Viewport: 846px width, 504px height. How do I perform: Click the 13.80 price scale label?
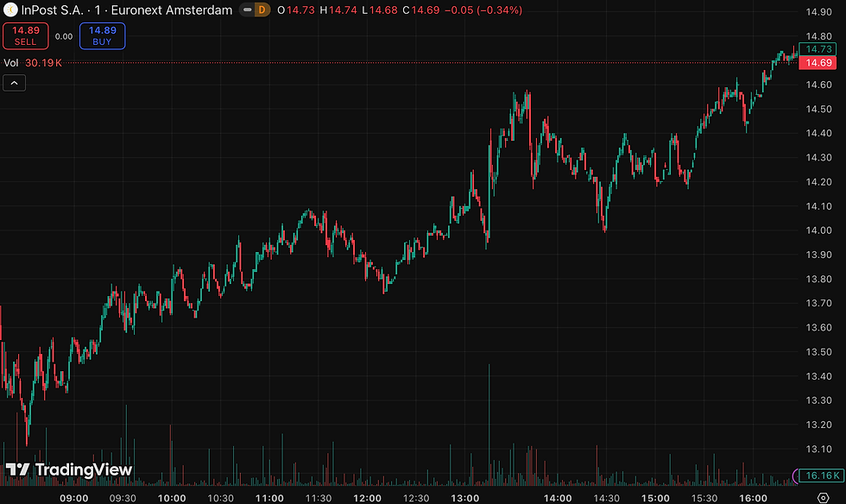(818, 279)
